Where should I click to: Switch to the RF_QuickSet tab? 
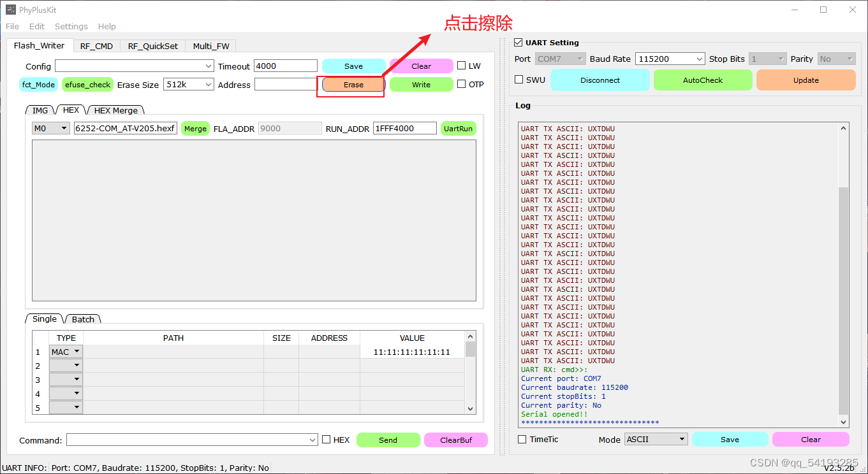(153, 46)
